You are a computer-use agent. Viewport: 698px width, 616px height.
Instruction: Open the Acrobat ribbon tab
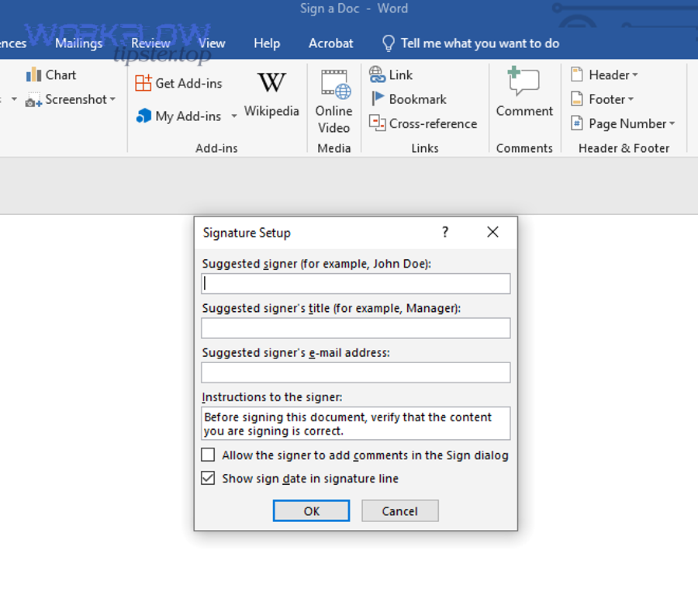[x=330, y=43]
